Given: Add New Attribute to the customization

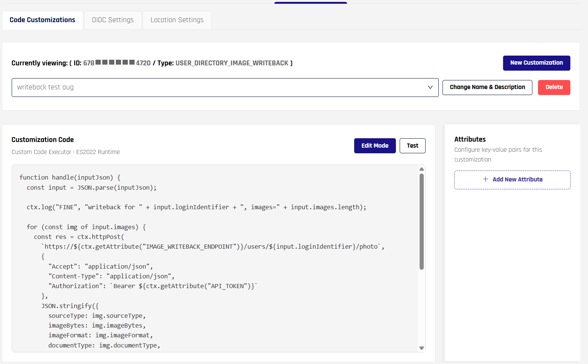Looking at the screenshot, I should [512, 180].
